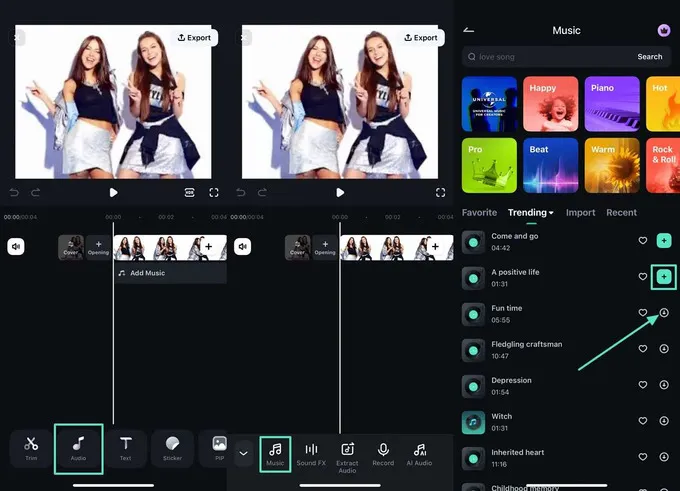
Task: Add Opening clip in left timeline
Action: pyautogui.click(x=98, y=247)
